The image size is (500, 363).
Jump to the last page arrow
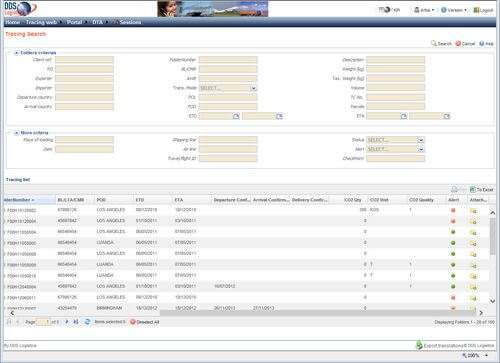[x=76, y=322]
